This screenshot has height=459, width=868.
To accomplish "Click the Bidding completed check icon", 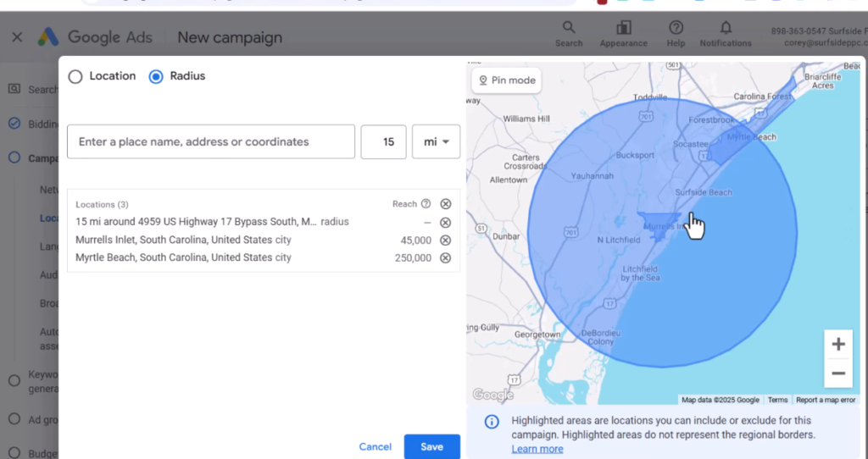I will pos(14,124).
